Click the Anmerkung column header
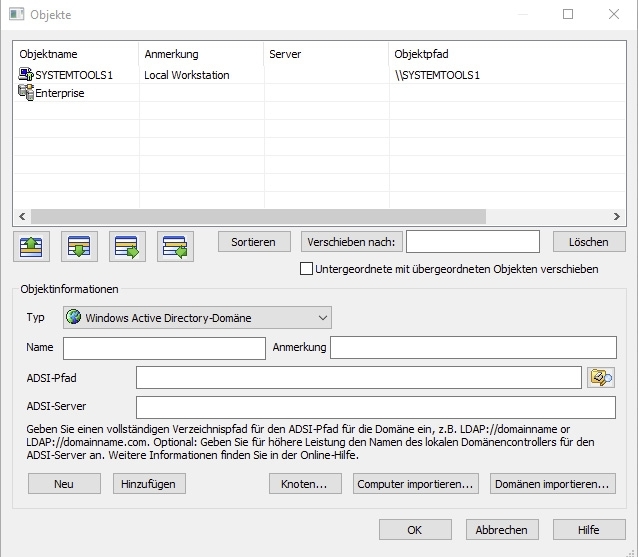 point(201,54)
